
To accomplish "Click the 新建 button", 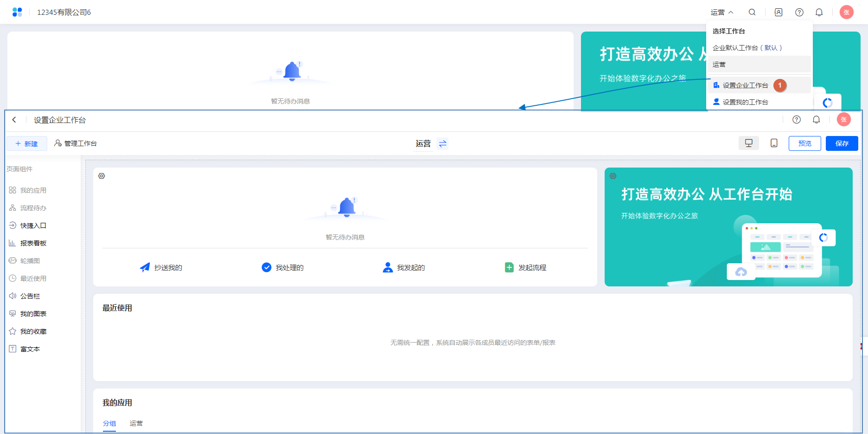I will pos(27,144).
